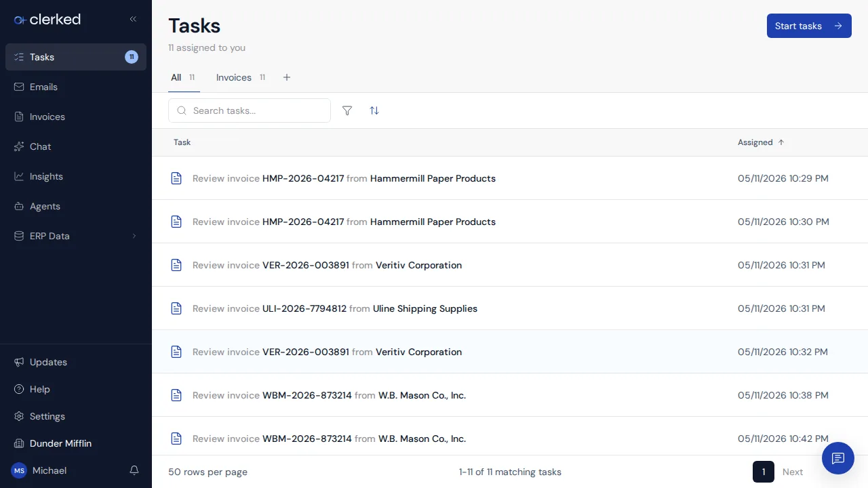Open the Updates link

[76, 362]
